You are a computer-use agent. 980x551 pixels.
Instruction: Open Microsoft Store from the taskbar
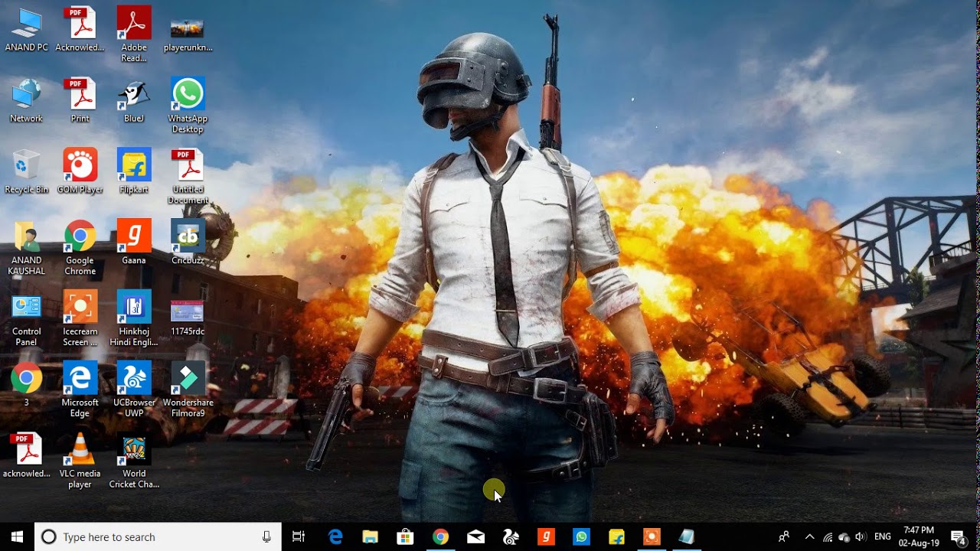click(405, 537)
